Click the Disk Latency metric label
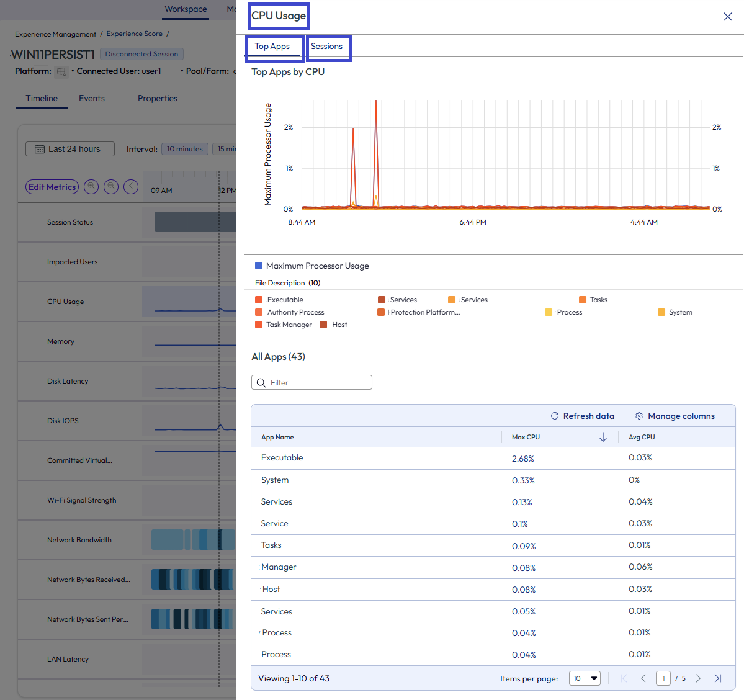Viewport: 744px width, 700px height. [68, 381]
